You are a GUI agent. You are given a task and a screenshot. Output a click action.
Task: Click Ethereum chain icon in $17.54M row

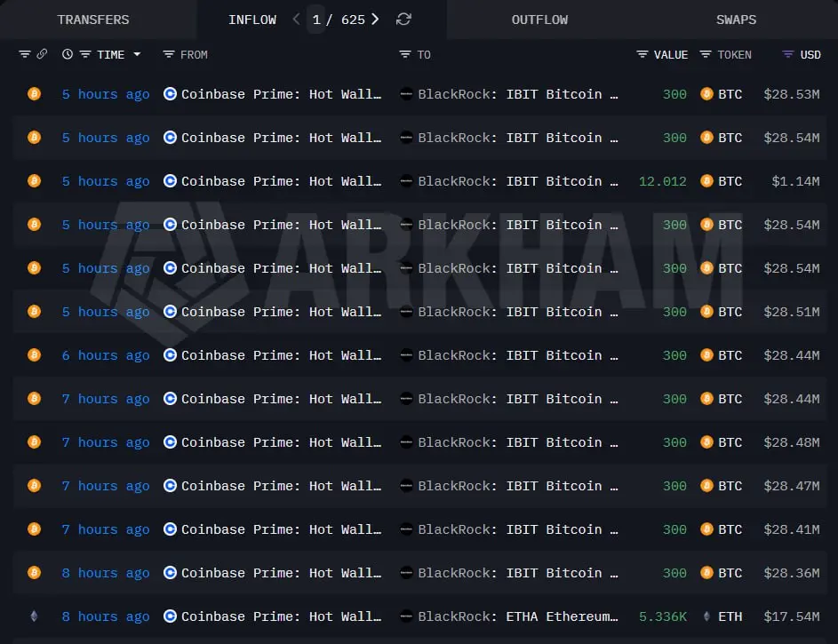34,616
